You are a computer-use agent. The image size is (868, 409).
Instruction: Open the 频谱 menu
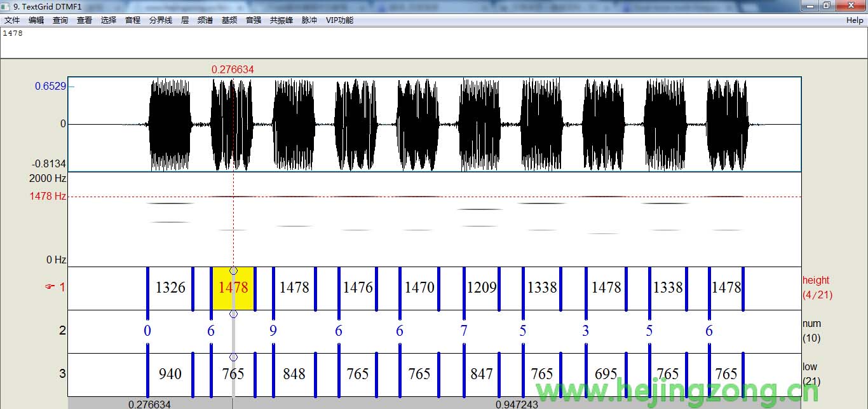(x=205, y=20)
